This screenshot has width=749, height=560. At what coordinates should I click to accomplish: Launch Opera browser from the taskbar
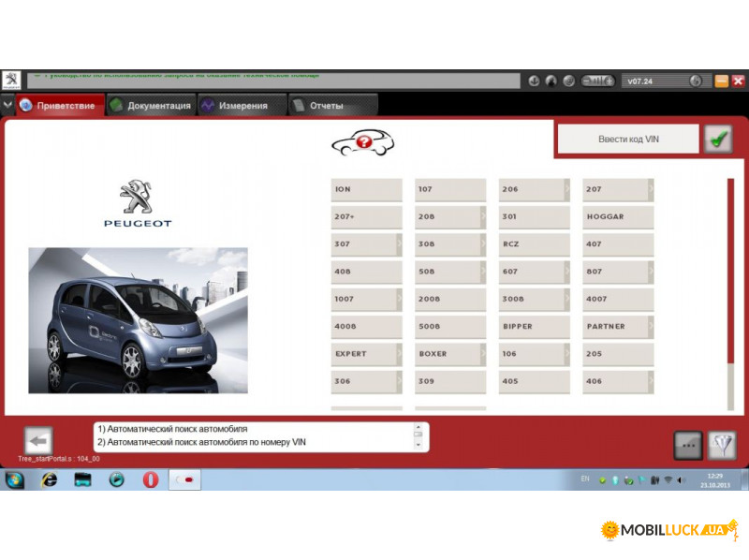point(150,479)
